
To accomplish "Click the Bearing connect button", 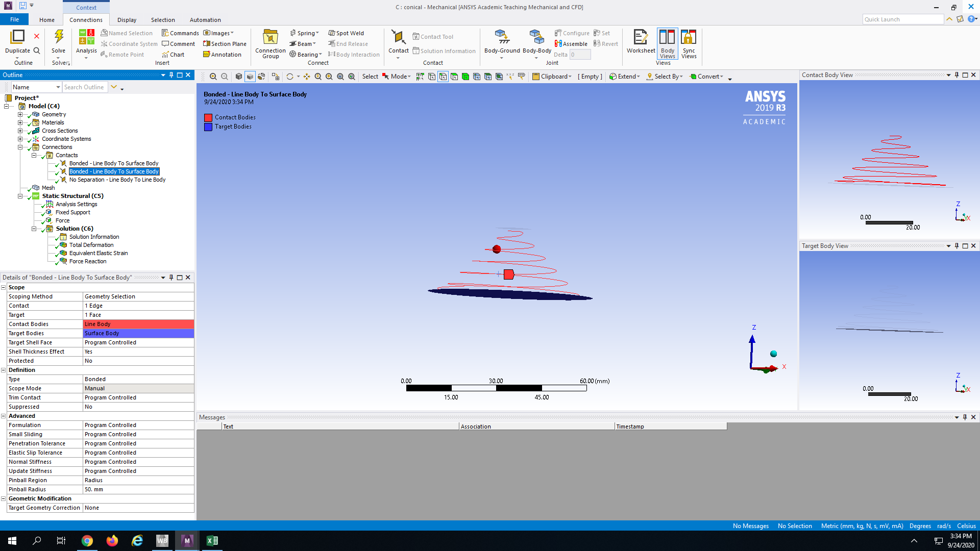I will click(x=306, y=55).
